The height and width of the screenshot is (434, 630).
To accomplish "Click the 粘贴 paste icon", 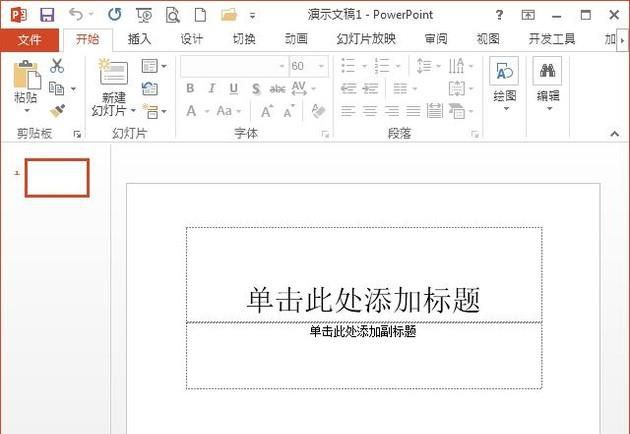I will [27, 75].
